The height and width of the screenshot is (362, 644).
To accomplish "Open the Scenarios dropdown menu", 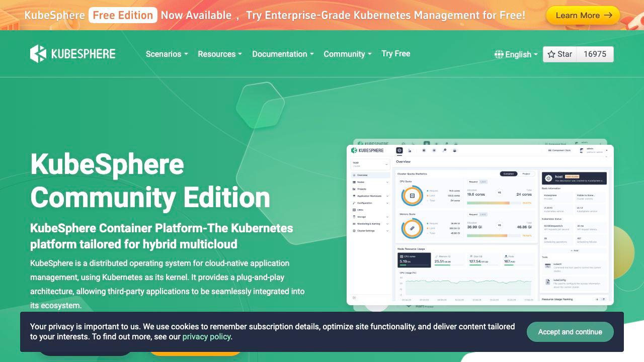I will coord(167,54).
